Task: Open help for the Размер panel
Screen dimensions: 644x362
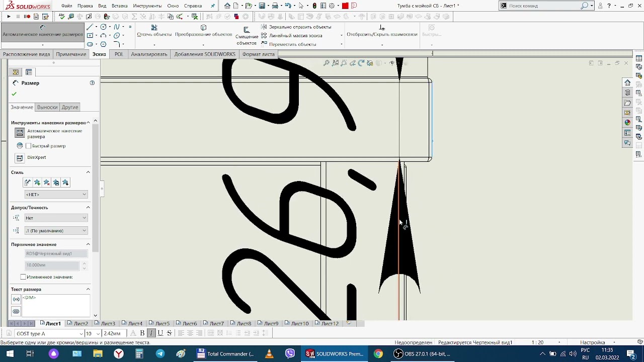Action: pyautogui.click(x=92, y=83)
